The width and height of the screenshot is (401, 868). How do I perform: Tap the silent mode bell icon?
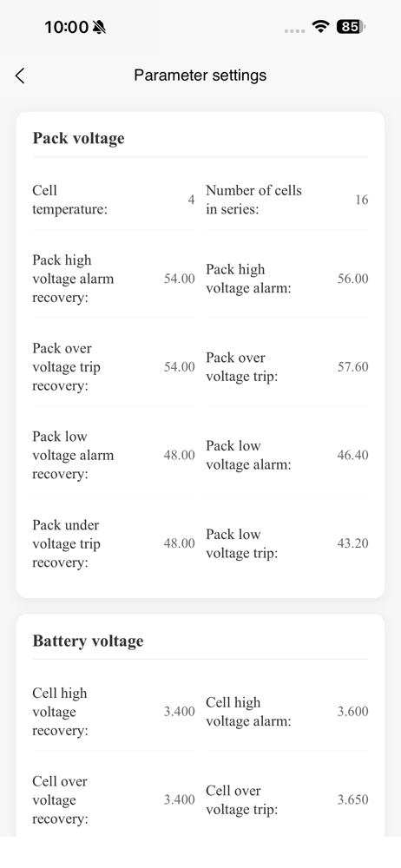tap(100, 27)
